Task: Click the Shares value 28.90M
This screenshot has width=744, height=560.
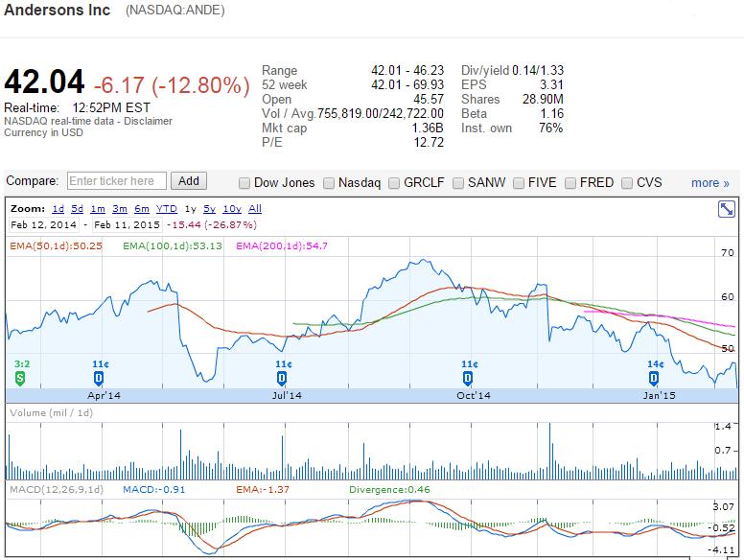Action: 543,99
